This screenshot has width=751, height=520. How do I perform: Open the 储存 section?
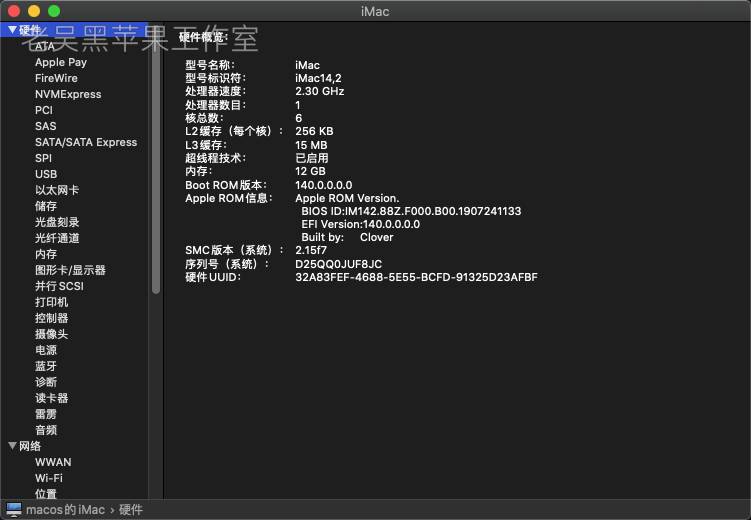(46, 206)
